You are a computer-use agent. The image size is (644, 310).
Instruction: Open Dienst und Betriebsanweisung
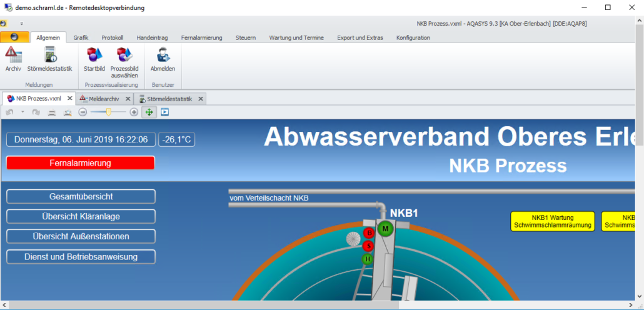tap(81, 257)
